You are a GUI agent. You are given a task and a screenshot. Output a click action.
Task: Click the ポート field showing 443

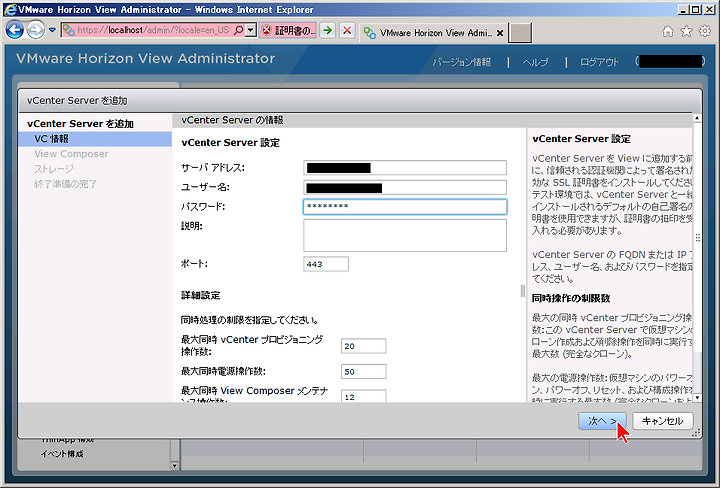(x=326, y=264)
